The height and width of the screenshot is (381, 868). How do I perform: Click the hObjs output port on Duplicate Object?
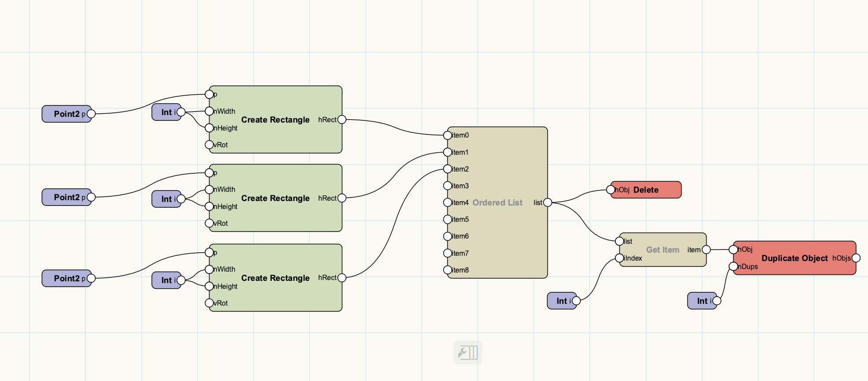pos(856,258)
